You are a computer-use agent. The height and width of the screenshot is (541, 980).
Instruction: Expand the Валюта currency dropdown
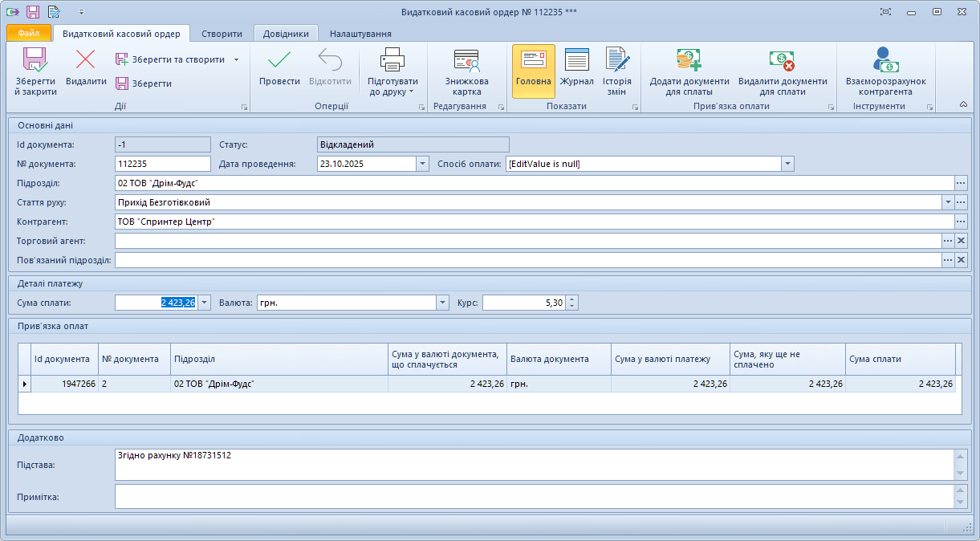[442, 303]
